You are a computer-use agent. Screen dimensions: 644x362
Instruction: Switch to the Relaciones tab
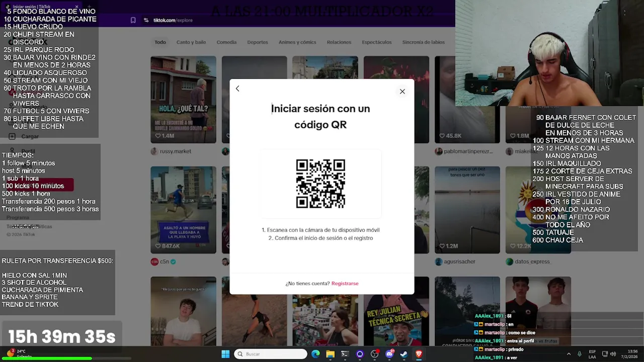[x=339, y=42]
